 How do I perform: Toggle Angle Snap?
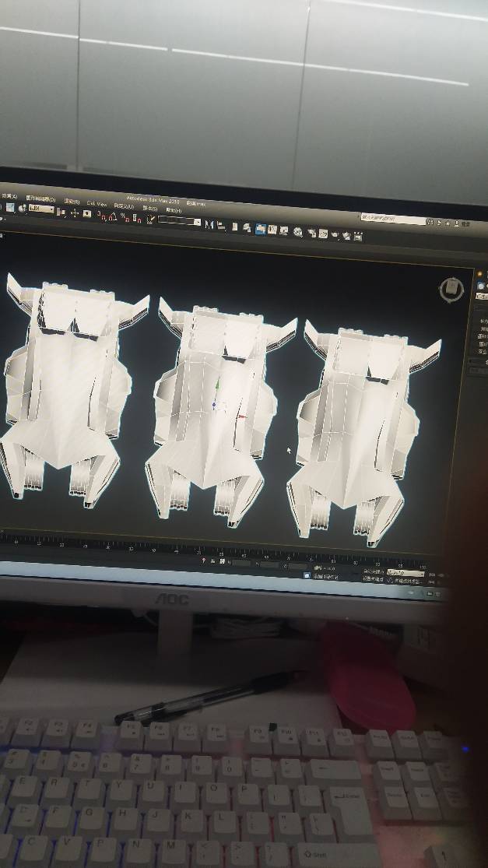(x=112, y=217)
